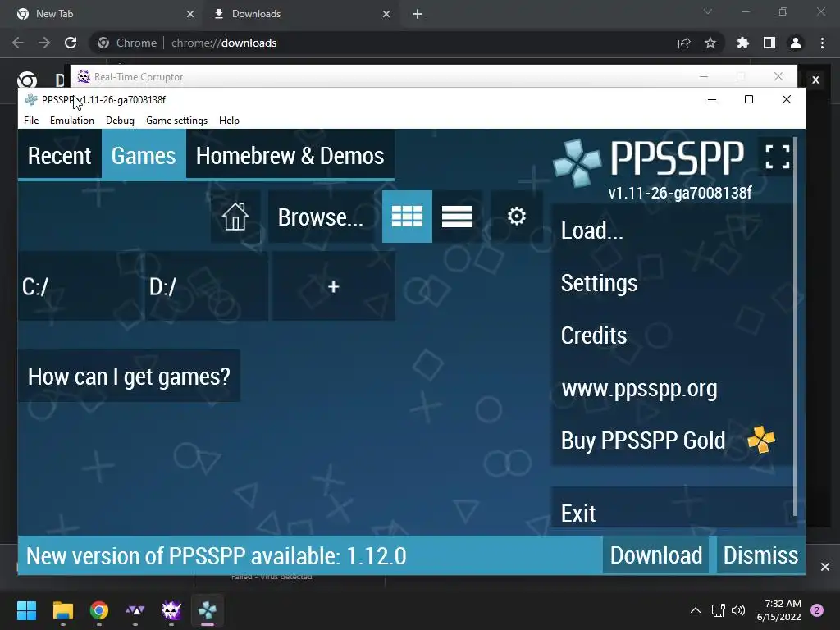
Task: Open PPSSPP Settings
Action: (673, 283)
